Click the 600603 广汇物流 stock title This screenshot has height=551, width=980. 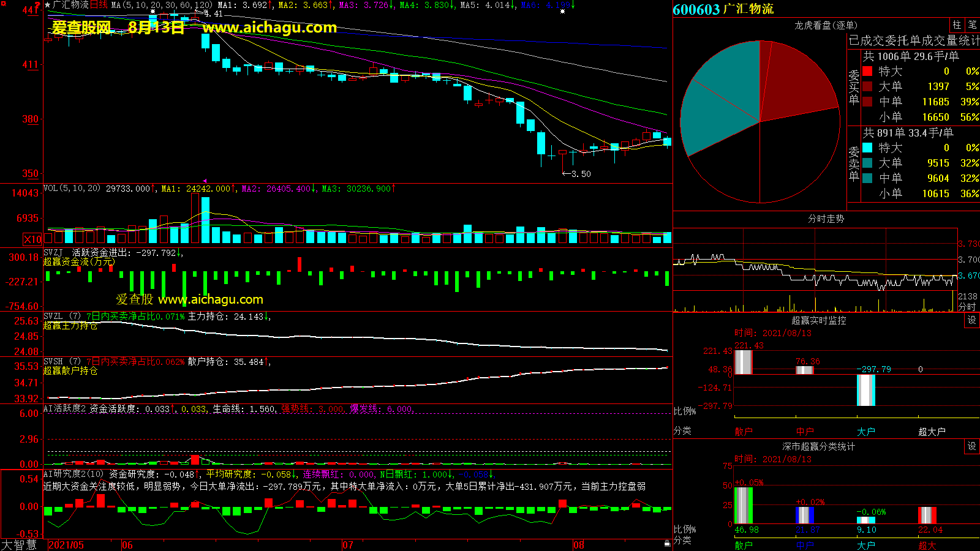pyautogui.click(x=723, y=9)
